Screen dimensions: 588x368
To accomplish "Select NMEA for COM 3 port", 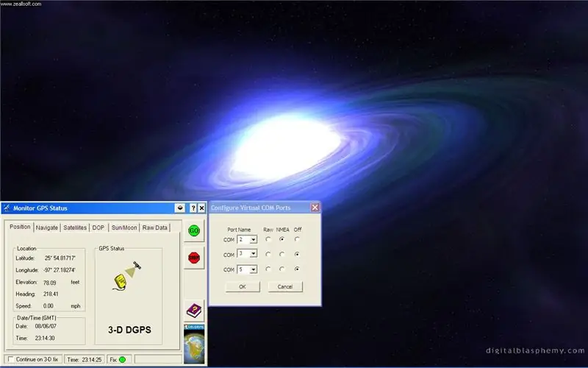I will [282, 254].
